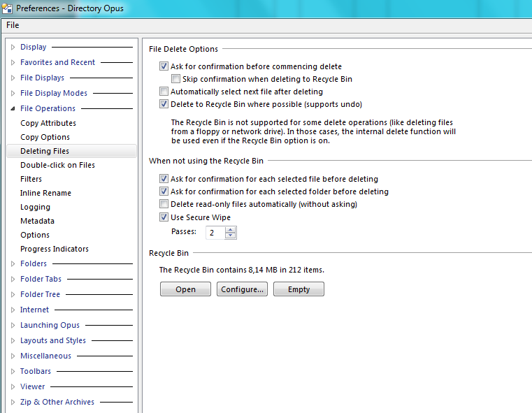The height and width of the screenshot is (413, 532).
Task: Decrease Passes with the down arrow
Action: point(231,236)
